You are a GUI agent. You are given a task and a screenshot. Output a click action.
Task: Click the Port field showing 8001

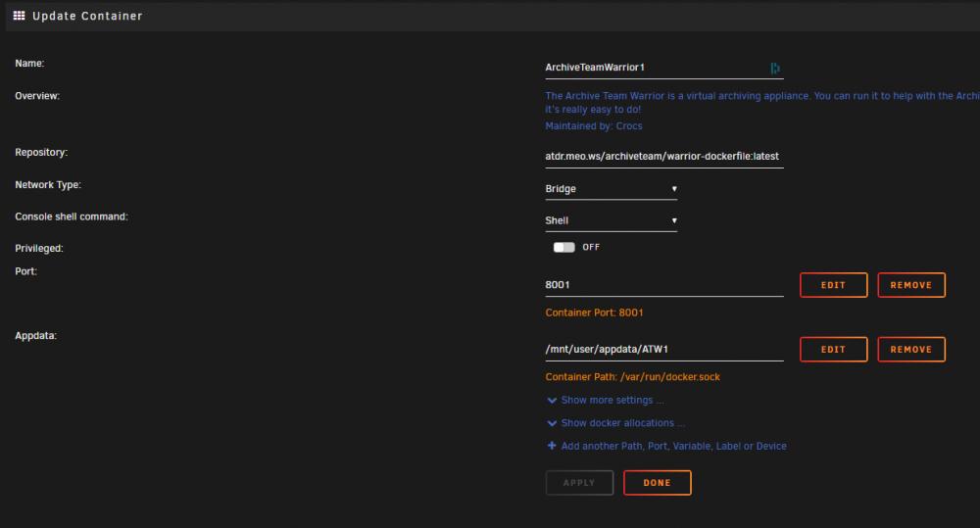664,285
